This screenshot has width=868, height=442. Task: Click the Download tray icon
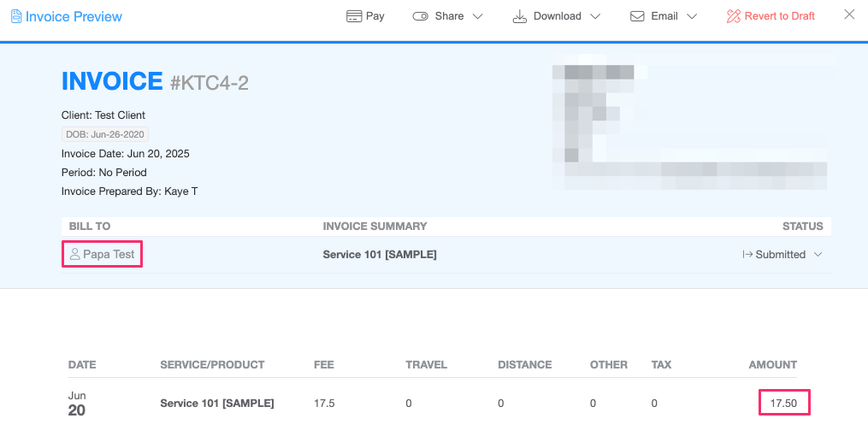click(x=519, y=16)
